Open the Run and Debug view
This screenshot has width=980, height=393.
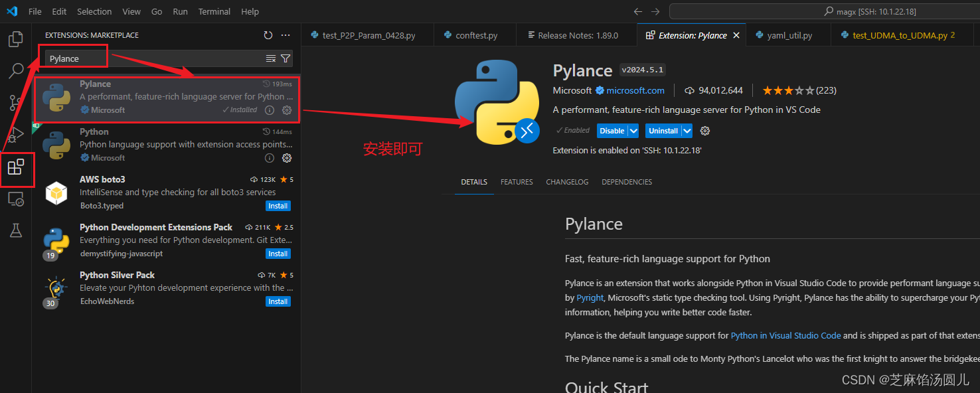tap(16, 134)
